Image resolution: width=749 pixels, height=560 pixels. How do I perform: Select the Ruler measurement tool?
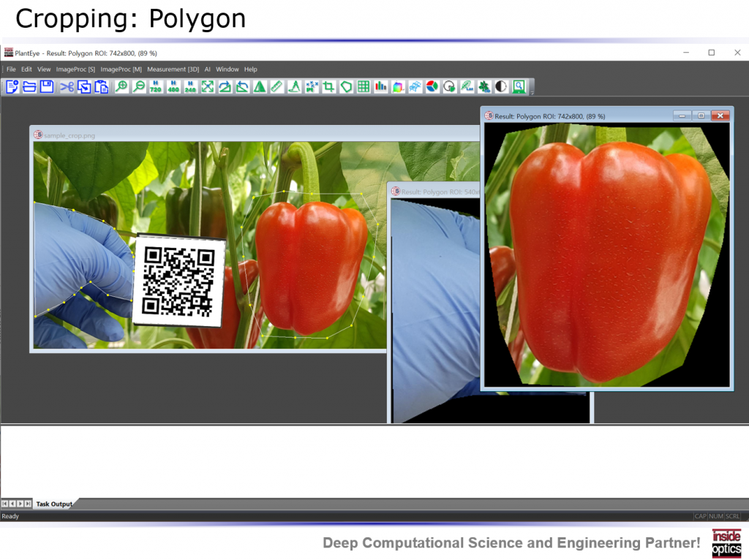(277, 86)
